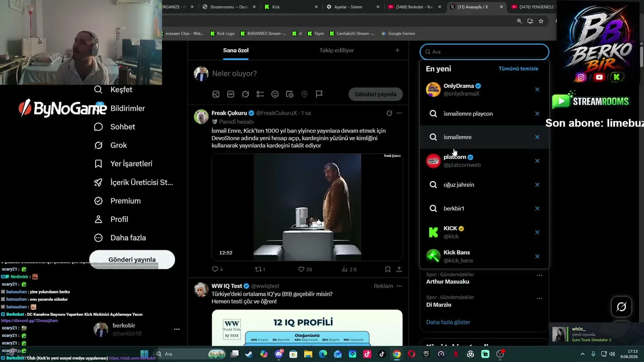Image resolution: width=644 pixels, height=362 pixels.
Task: Schedule the post with the calendar icon
Action: coord(290,94)
